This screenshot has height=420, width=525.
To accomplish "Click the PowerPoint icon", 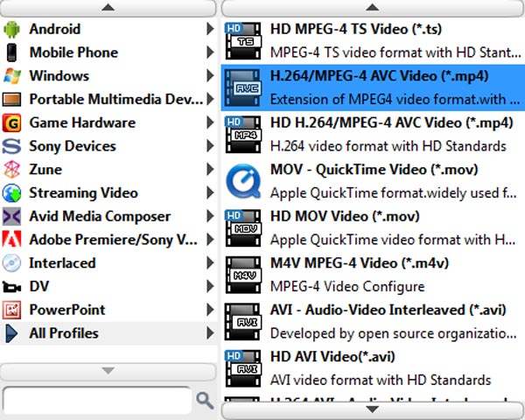I will pyautogui.click(x=11, y=310).
